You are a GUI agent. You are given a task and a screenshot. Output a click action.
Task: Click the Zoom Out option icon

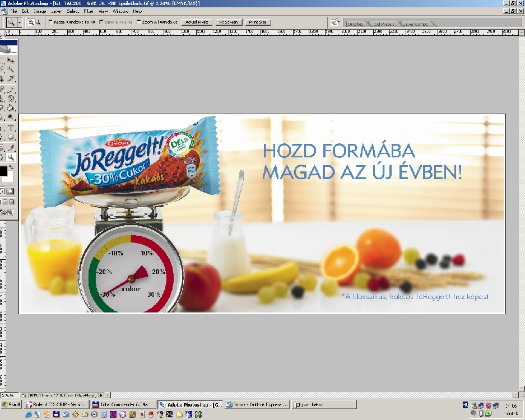pyautogui.click(x=38, y=22)
